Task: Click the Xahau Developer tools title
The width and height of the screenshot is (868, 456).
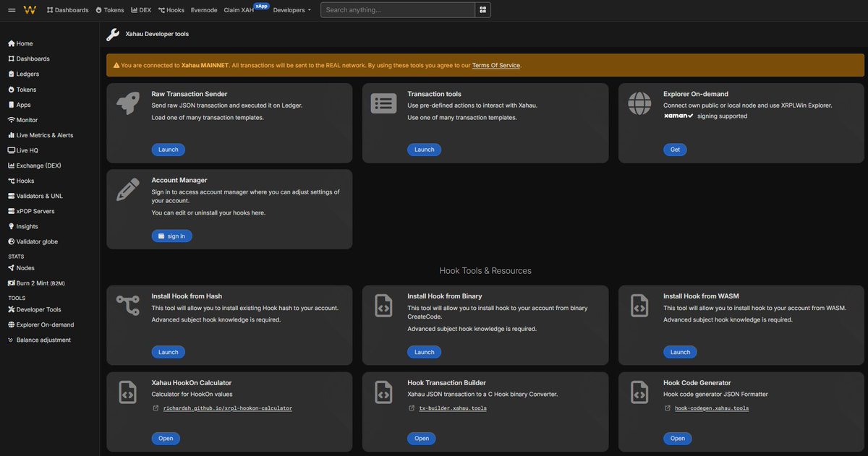Action: coord(157,34)
